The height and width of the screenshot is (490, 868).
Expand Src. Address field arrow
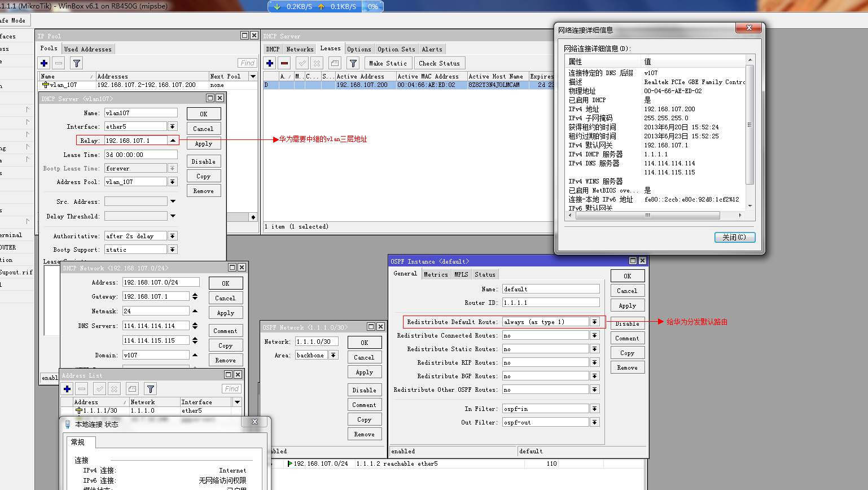(x=173, y=202)
